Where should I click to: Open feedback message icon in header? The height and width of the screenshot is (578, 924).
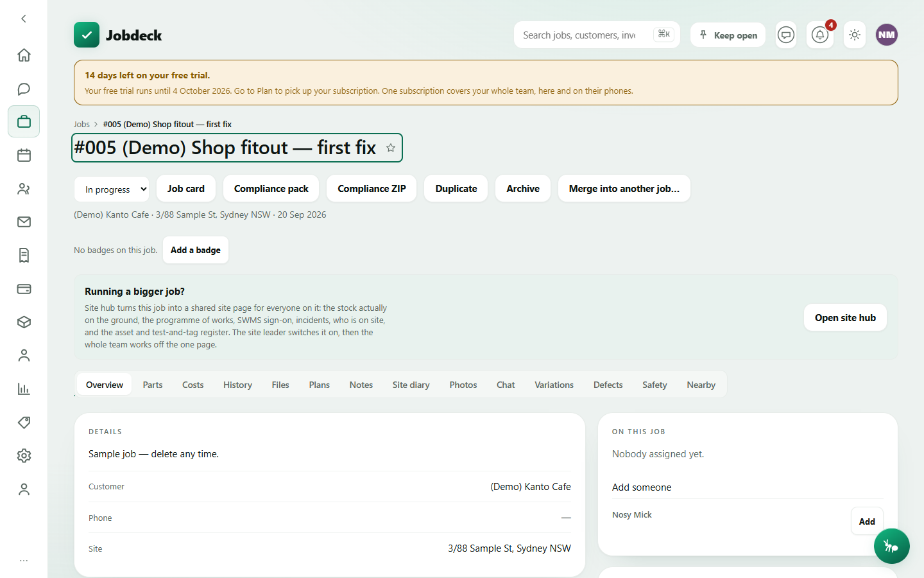click(786, 35)
